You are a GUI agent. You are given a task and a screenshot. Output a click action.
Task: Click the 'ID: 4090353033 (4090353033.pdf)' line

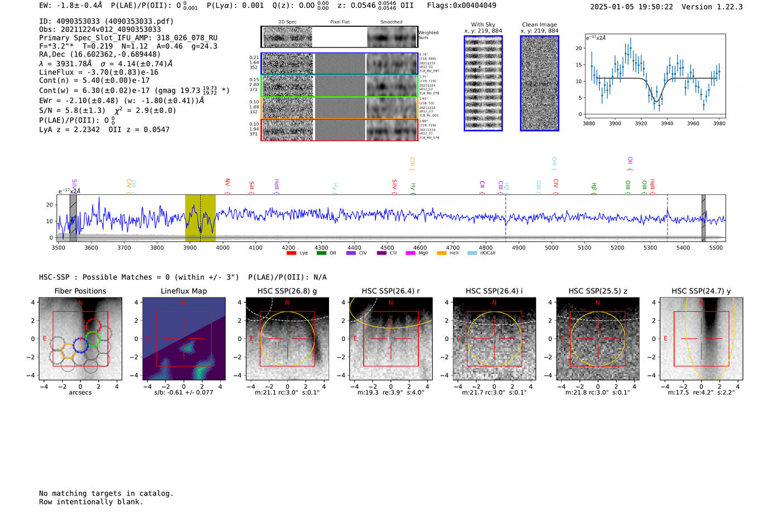[106, 21]
